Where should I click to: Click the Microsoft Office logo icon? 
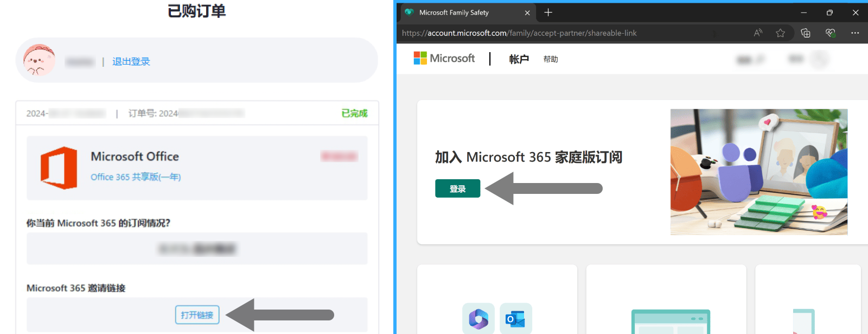[59, 168]
